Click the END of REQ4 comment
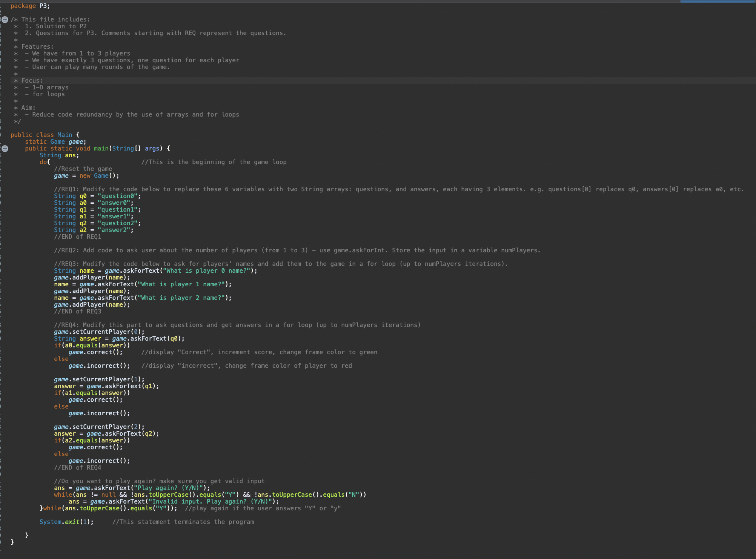Image resolution: width=756 pixels, height=559 pixels. (77, 468)
